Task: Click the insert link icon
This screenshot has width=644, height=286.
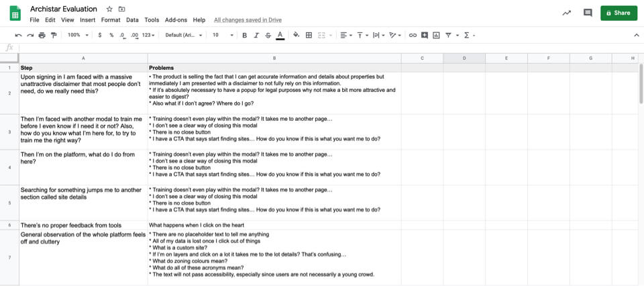Action: (413, 35)
